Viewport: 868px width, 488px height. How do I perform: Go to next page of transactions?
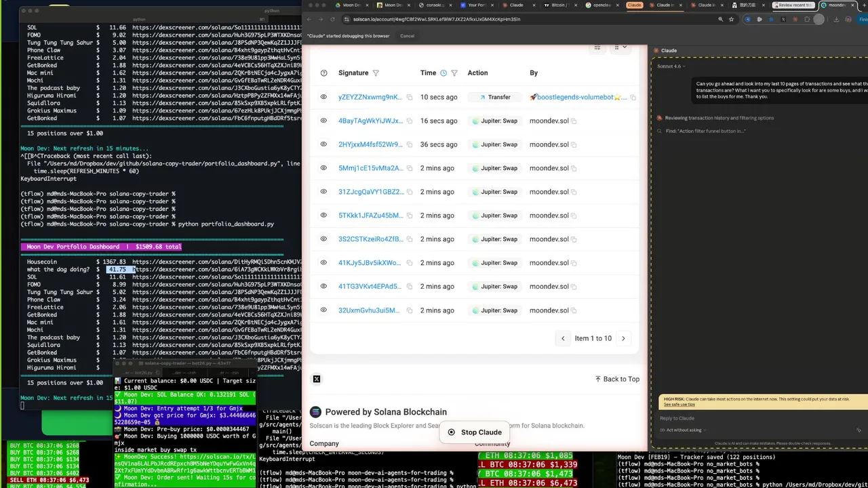[623, 338]
